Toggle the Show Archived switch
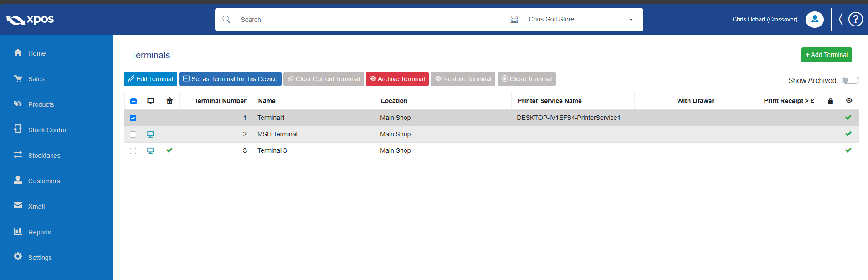Screen dimensions: 868x280 coord(850,80)
